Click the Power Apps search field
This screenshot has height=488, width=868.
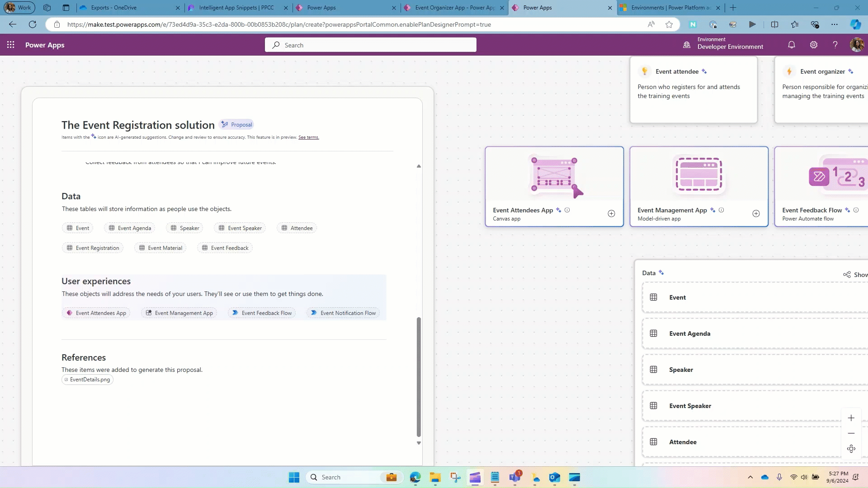371,45
